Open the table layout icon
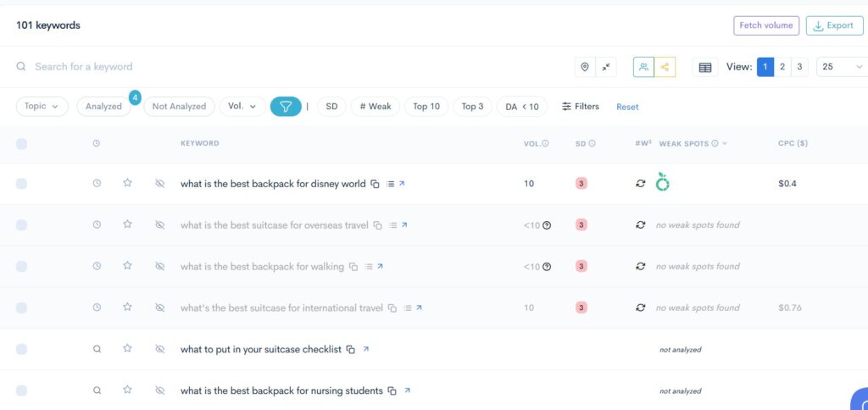The image size is (868, 410). point(704,67)
